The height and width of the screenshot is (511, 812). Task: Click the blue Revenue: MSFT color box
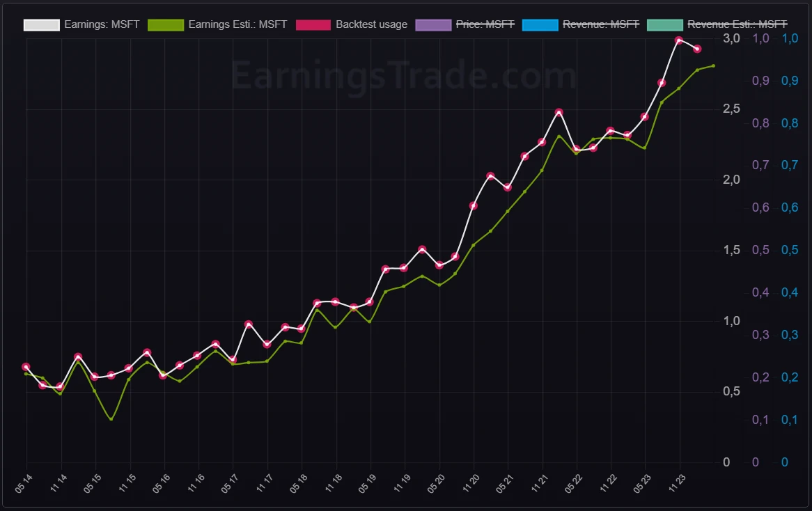(x=540, y=24)
